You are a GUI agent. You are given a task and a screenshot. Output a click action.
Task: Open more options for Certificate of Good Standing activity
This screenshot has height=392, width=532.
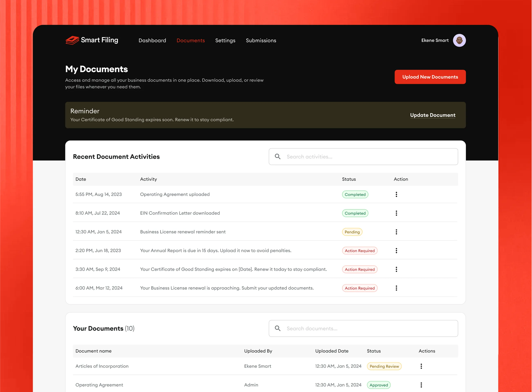(396, 269)
